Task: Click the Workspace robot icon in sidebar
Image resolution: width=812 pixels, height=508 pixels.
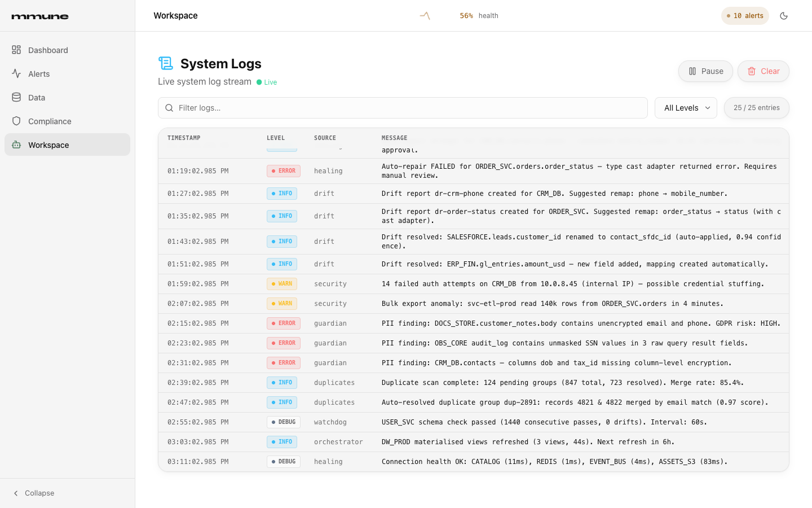Action: 16,145
